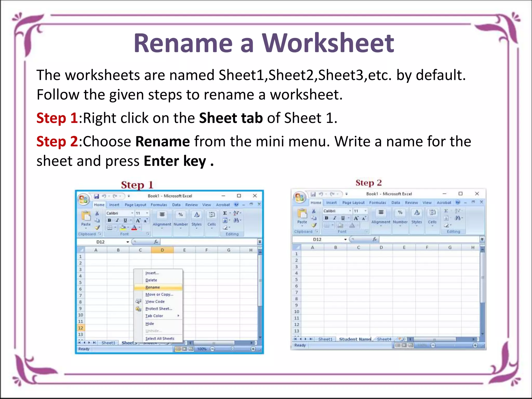Click Shrink Font icon in Step 1 ribbon

pos(146,220)
